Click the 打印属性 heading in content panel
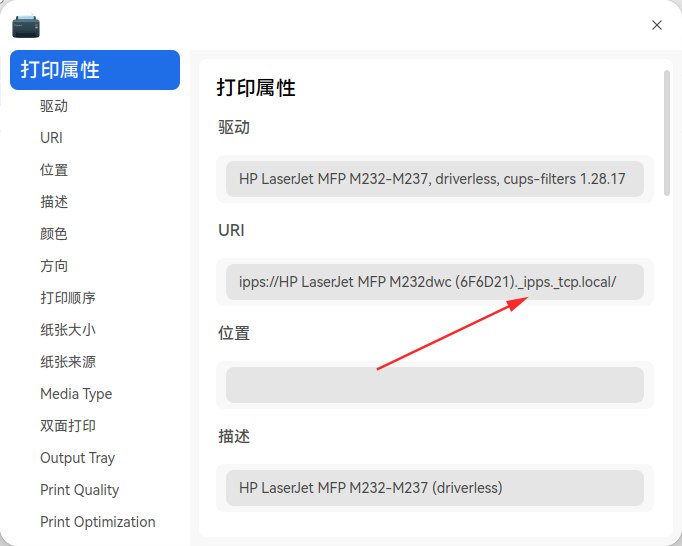 coord(256,88)
